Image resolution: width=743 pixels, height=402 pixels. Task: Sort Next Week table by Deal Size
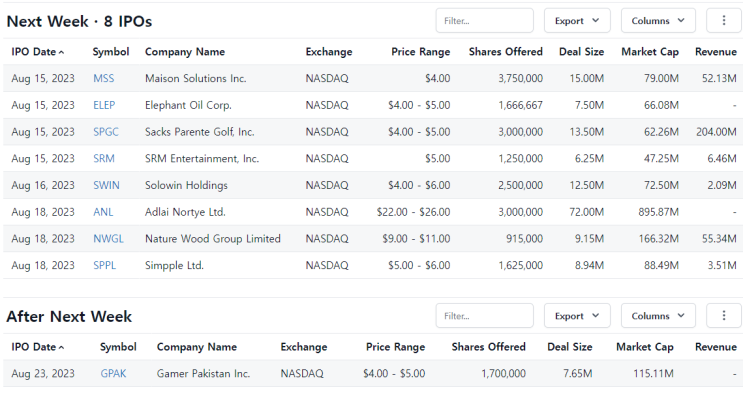[581, 52]
